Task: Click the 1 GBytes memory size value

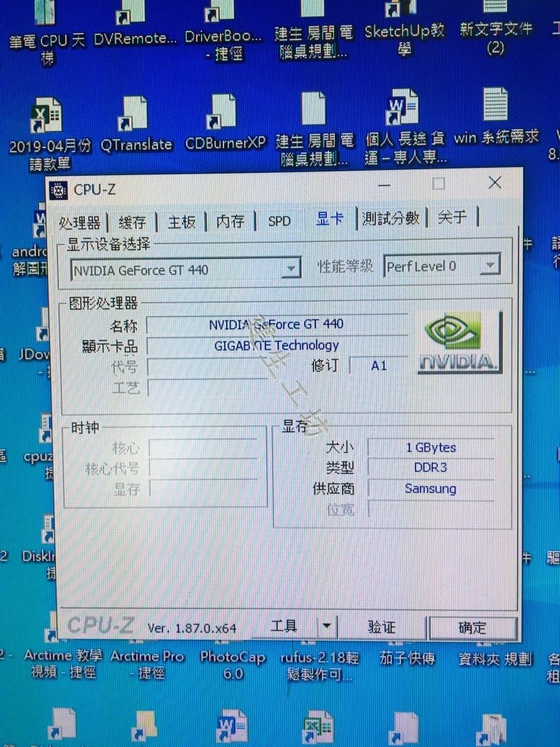Action: [431, 447]
